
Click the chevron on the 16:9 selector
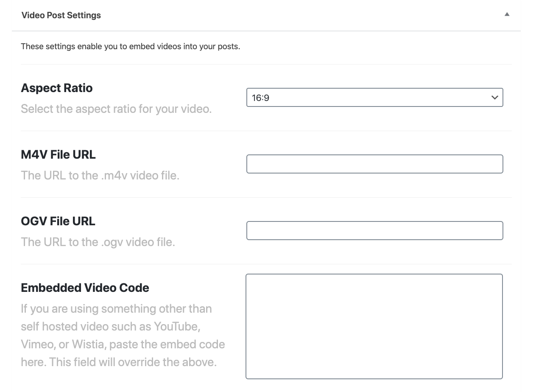click(x=494, y=97)
